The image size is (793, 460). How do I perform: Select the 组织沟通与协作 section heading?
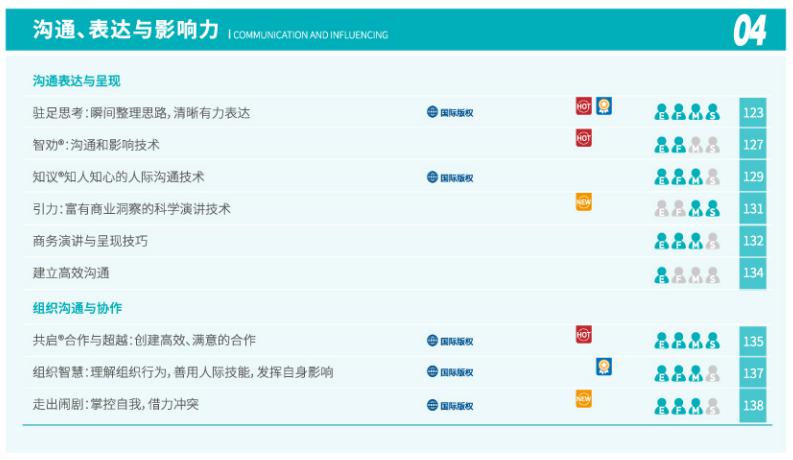click(77, 308)
